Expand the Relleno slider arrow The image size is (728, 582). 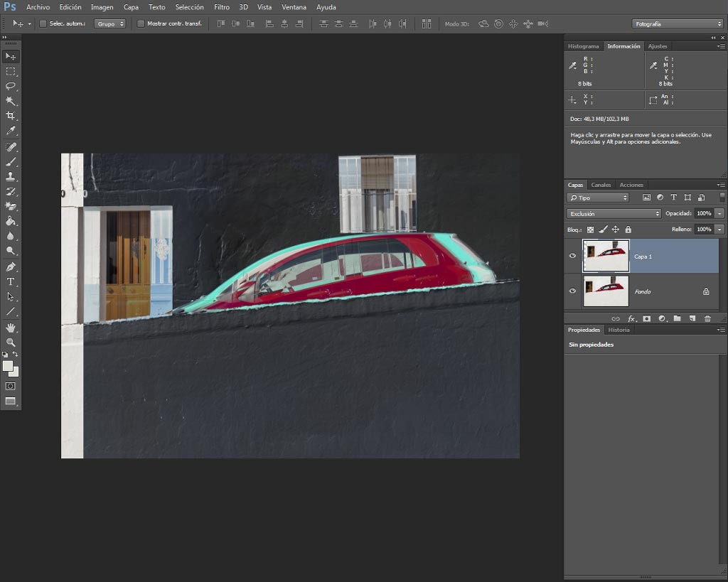tap(719, 230)
